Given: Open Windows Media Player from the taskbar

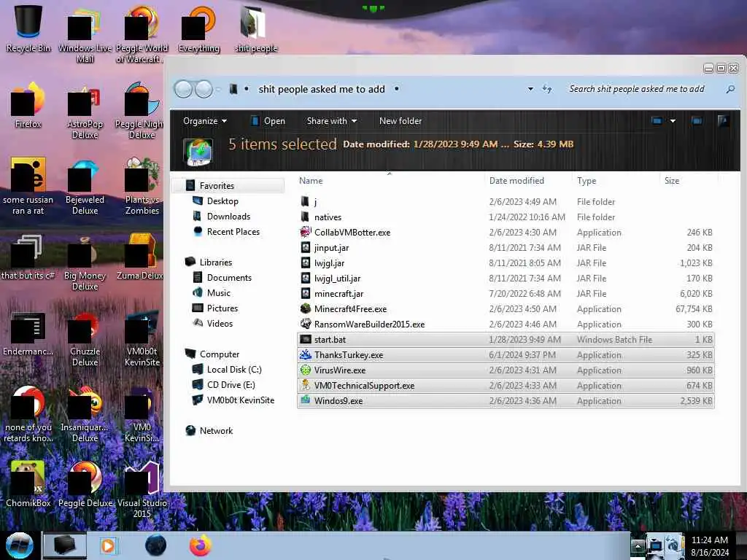Looking at the screenshot, I should coord(109,545).
